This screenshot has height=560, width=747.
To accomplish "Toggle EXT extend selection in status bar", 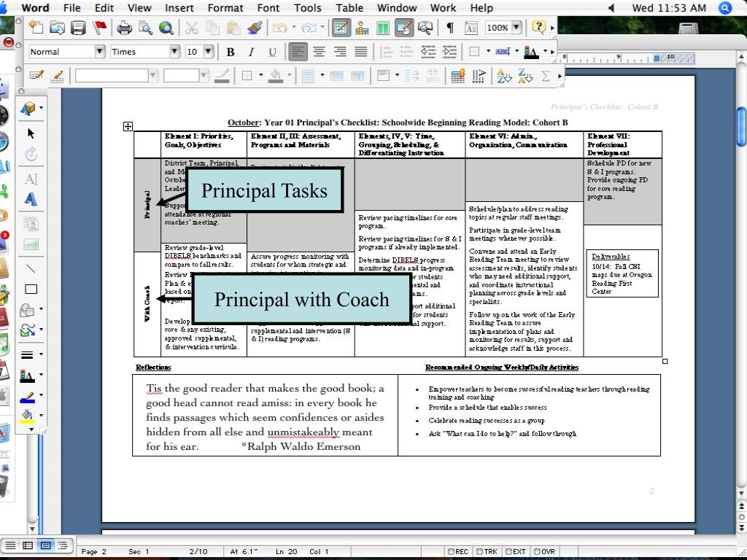I will pyautogui.click(x=516, y=551).
